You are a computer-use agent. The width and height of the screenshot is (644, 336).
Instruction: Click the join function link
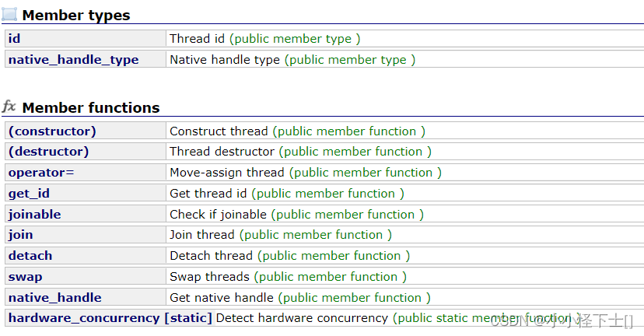click(20, 234)
